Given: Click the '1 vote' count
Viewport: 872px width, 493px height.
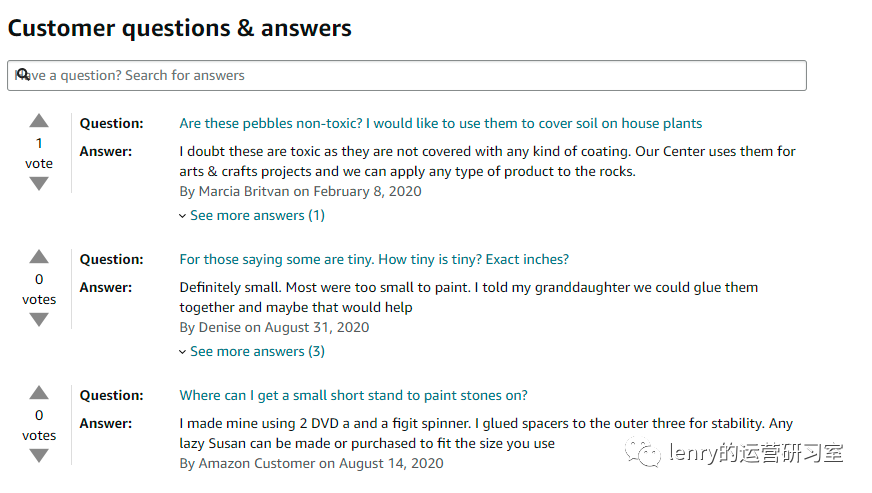Looking at the screenshot, I should pyautogui.click(x=39, y=154).
